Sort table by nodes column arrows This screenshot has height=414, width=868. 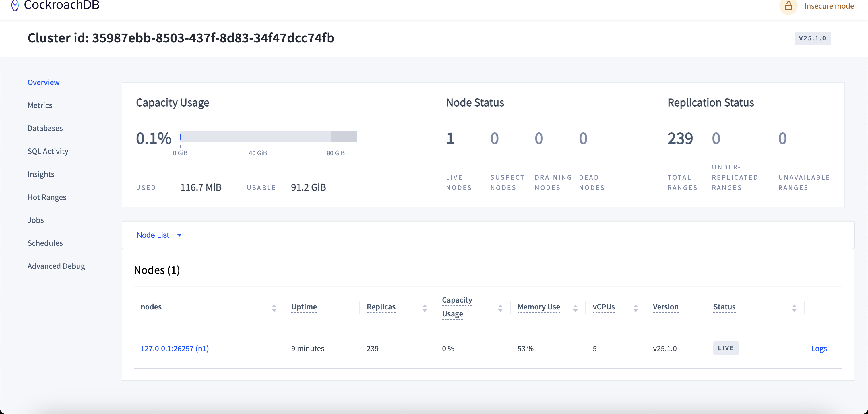pyautogui.click(x=274, y=308)
